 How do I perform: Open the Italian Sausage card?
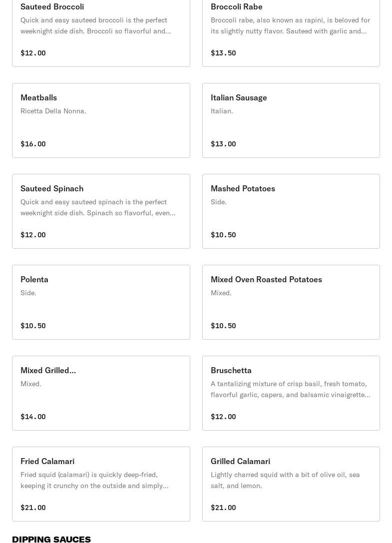[291, 120]
